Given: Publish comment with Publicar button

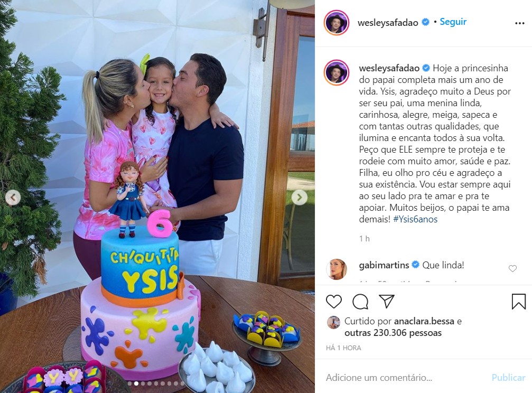Looking at the screenshot, I should tap(508, 377).
